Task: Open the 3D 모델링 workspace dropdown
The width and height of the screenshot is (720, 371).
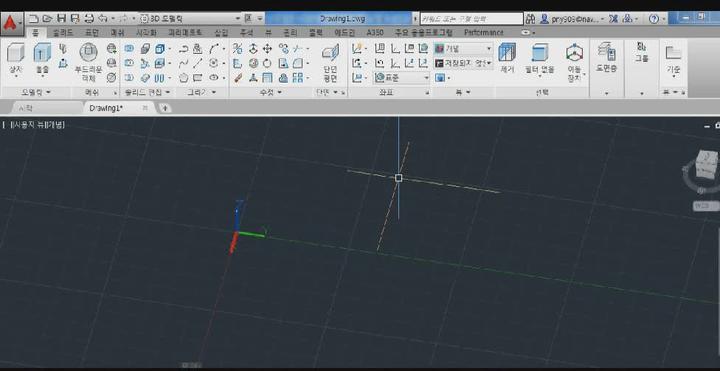Action: 190,19
